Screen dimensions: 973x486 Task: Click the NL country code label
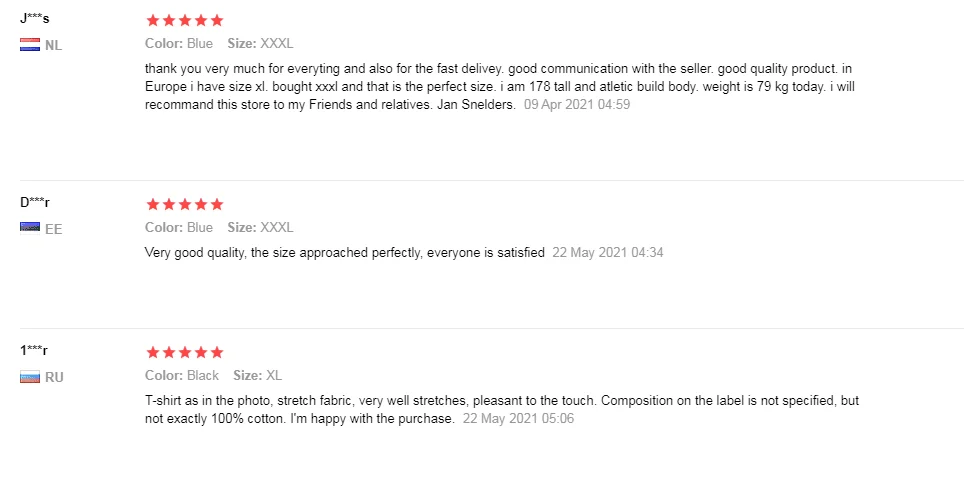coord(54,46)
